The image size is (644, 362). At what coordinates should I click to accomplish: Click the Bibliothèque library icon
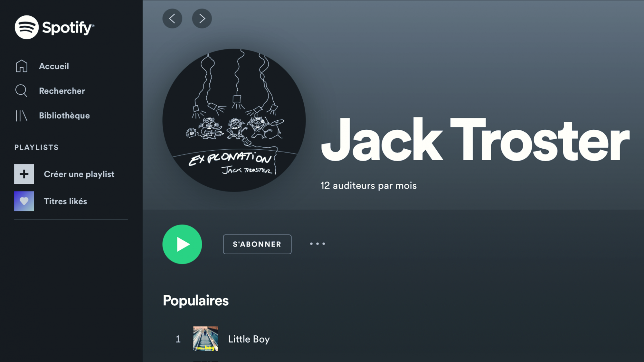tap(21, 116)
